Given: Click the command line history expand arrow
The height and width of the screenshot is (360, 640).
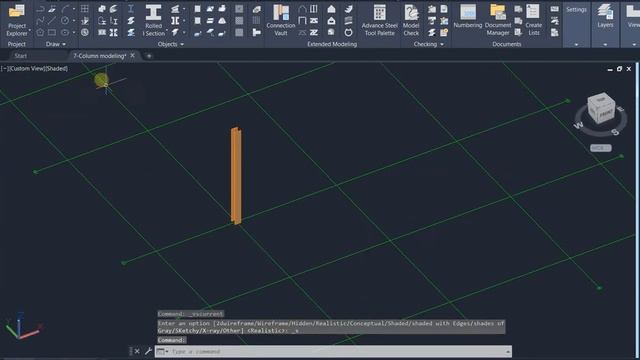Looking at the screenshot, I should pyautogui.click(x=508, y=351).
